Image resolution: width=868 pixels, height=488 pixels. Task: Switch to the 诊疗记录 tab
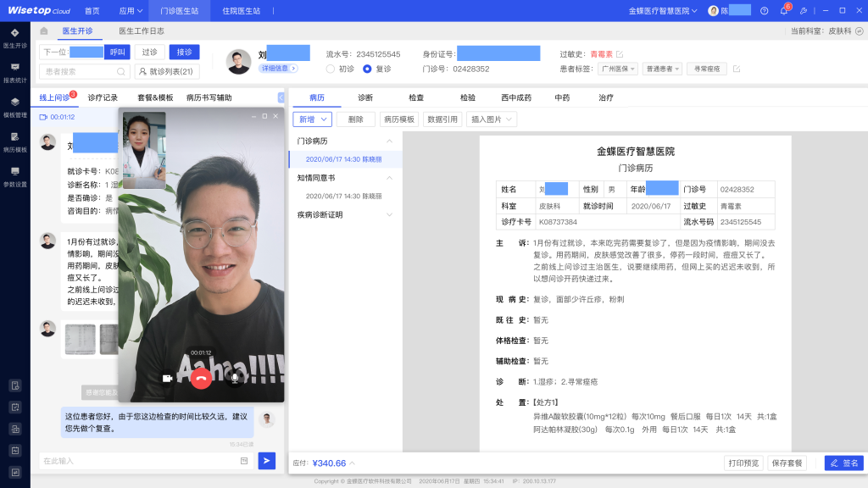click(x=103, y=97)
